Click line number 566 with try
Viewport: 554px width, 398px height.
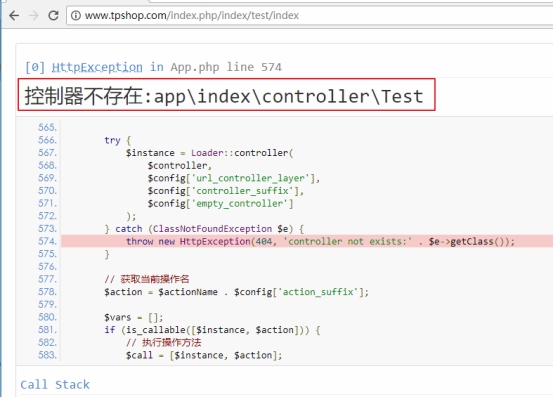click(x=47, y=140)
